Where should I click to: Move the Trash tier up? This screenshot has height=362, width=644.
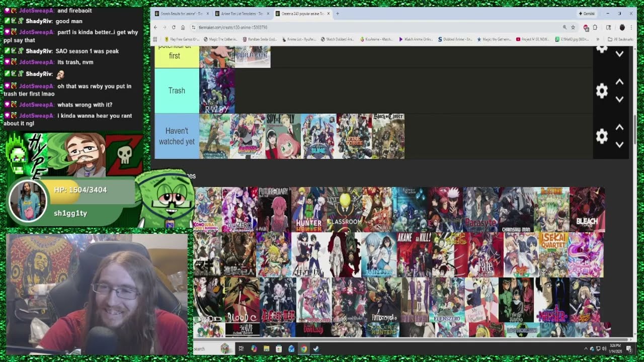[x=620, y=82]
